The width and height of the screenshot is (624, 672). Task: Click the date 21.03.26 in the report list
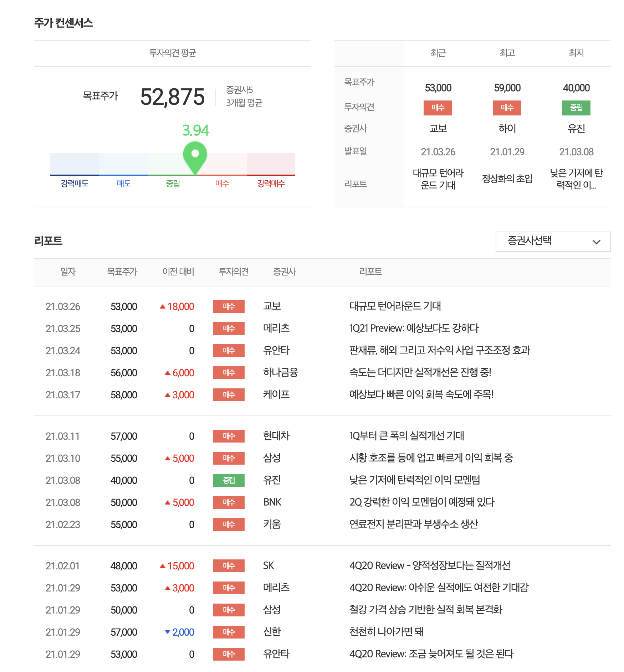coord(63,306)
